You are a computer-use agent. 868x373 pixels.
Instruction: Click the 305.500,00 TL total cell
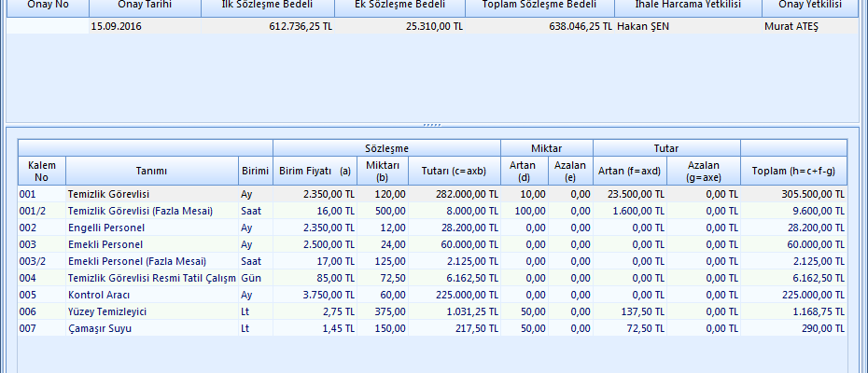click(803, 194)
